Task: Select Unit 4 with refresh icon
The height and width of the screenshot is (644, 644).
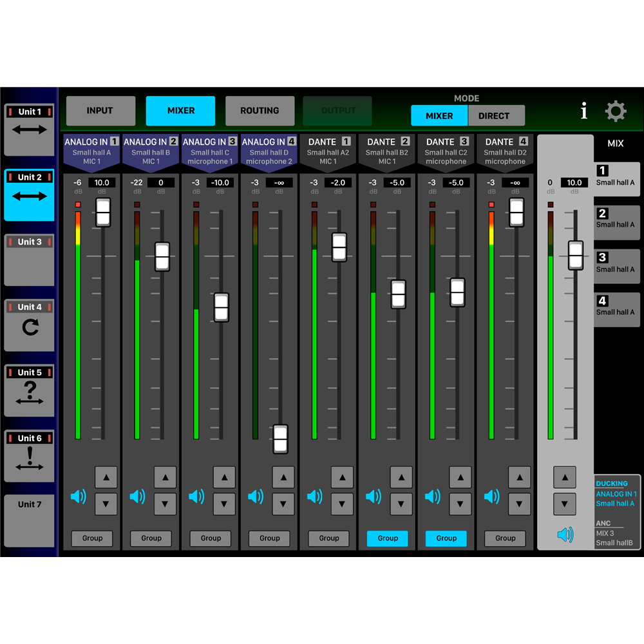Action: pyautogui.click(x=29, y=325)
